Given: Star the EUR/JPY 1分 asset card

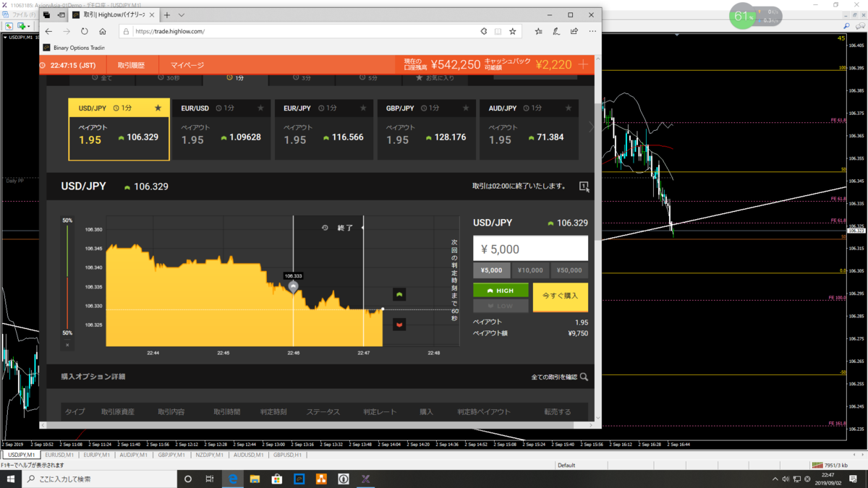Looking at the screenshot, I should click(363, 108).
